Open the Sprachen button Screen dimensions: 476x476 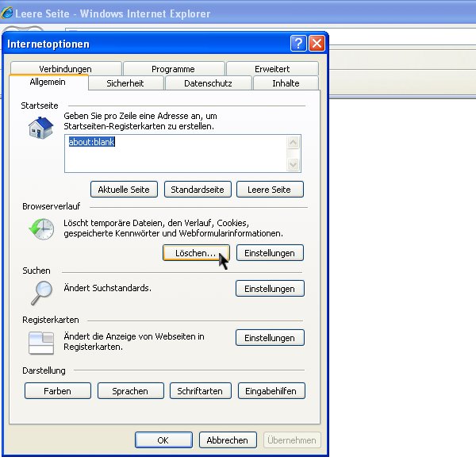[x=131, y=391]
